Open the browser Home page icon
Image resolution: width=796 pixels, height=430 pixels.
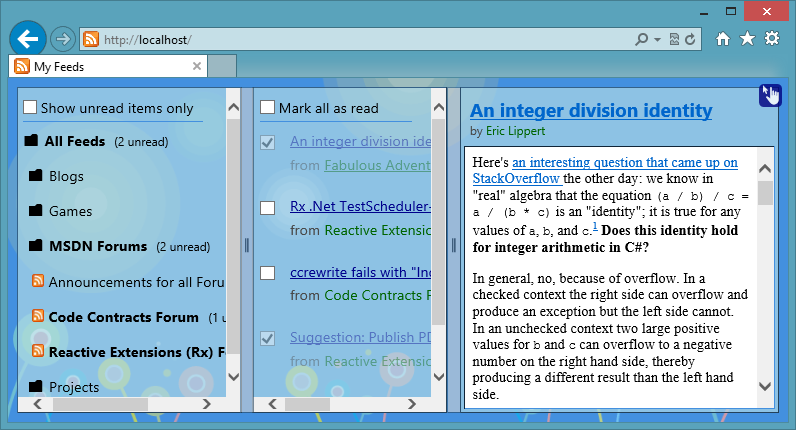(x=722, y=39)
